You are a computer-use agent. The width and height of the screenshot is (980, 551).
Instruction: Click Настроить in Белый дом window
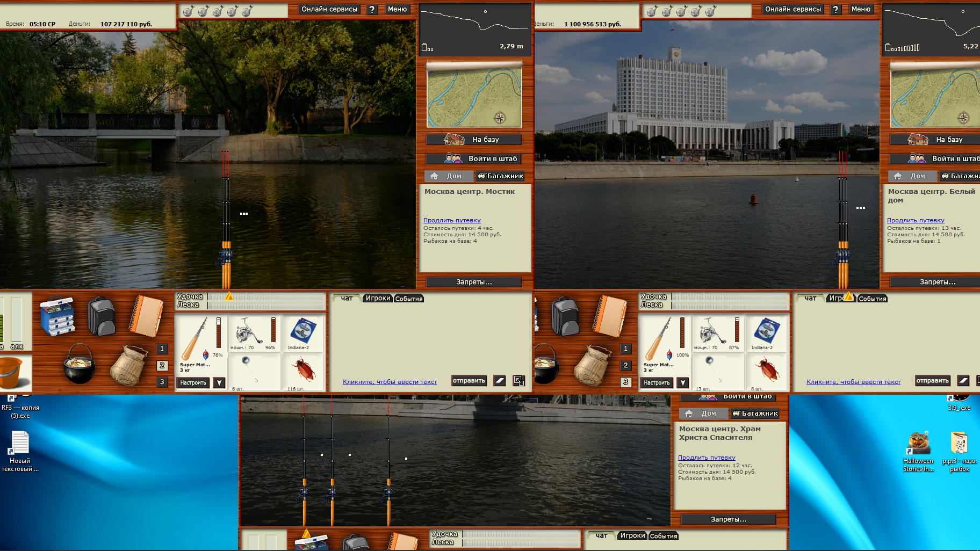657,383
